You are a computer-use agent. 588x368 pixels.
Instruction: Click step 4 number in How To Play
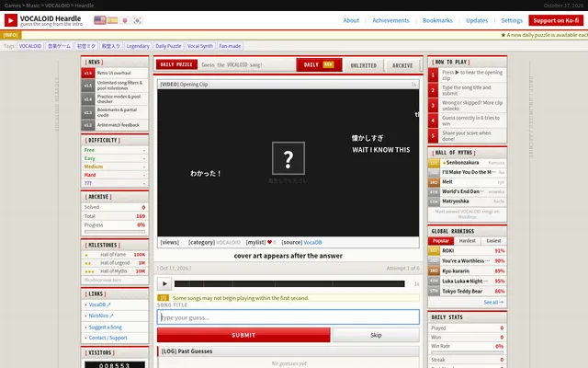click(x=433, y=121)
